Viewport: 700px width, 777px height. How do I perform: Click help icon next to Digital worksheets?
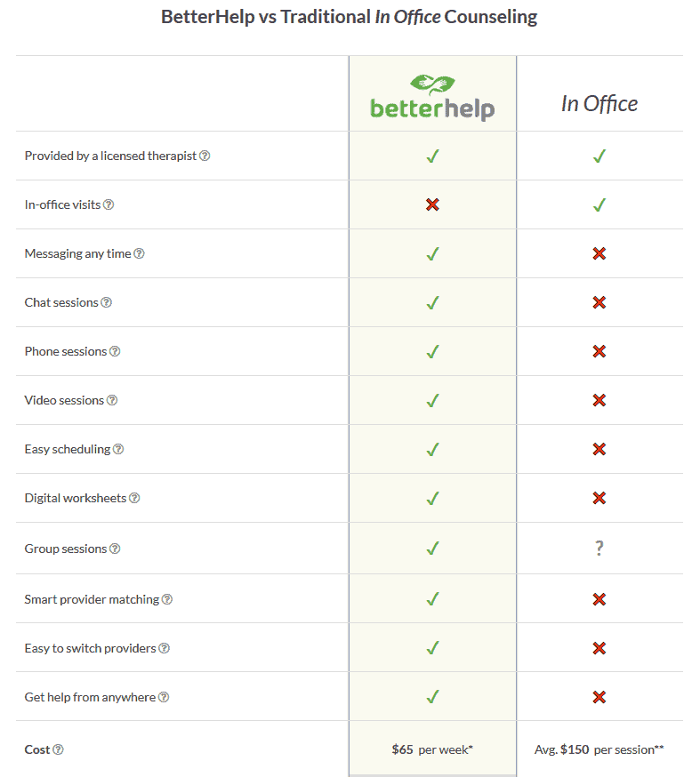(134, 498)
